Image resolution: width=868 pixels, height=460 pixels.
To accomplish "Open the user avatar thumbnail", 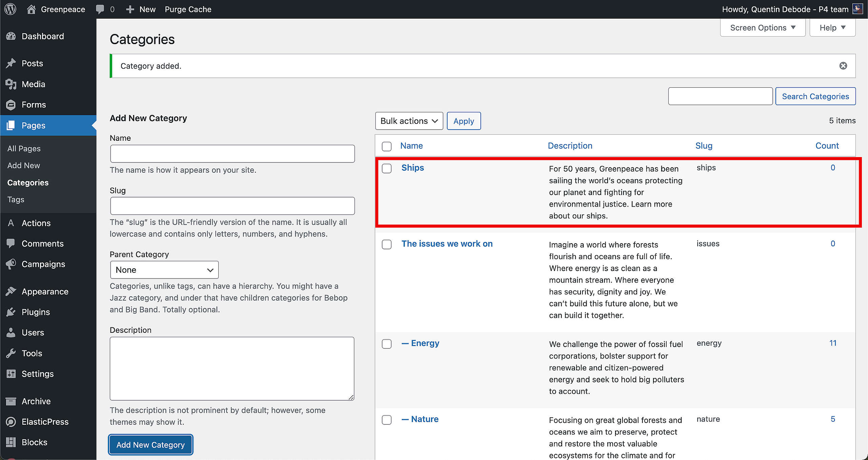I will coord(857,9).
